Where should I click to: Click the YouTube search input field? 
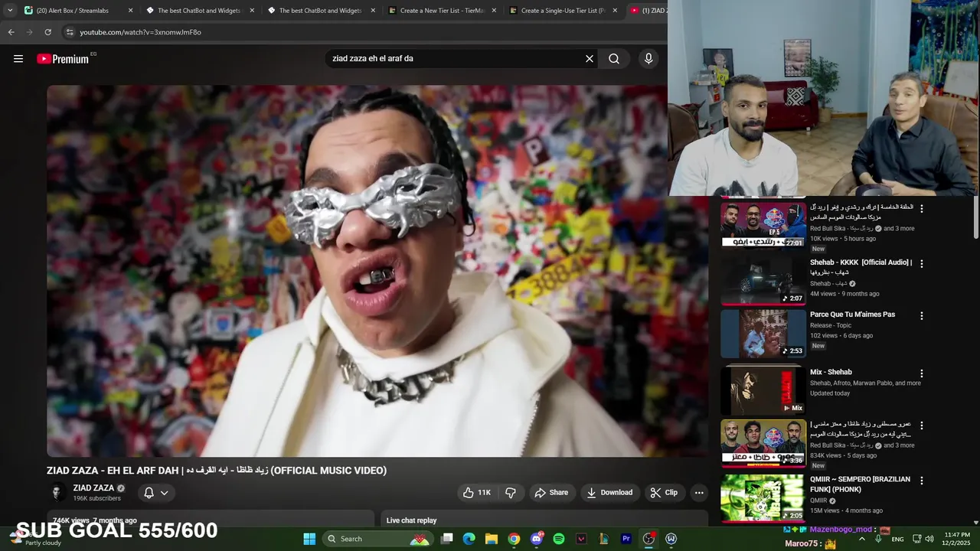[456, 59]
